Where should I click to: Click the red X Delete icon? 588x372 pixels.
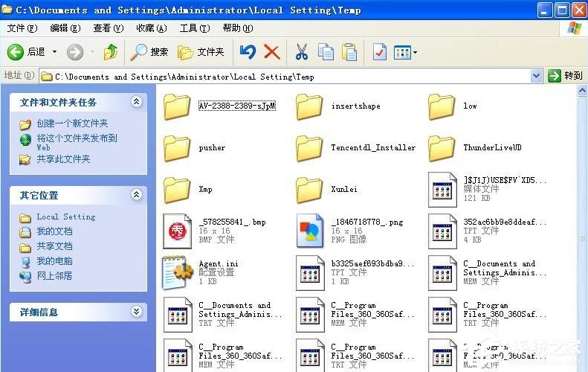(x=272, y=52)
